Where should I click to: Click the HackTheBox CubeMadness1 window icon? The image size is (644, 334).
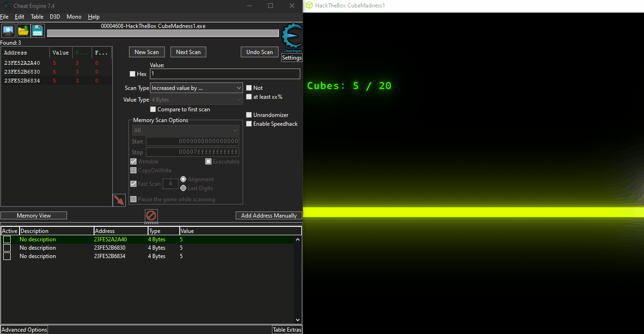click(x=309, y=6)
